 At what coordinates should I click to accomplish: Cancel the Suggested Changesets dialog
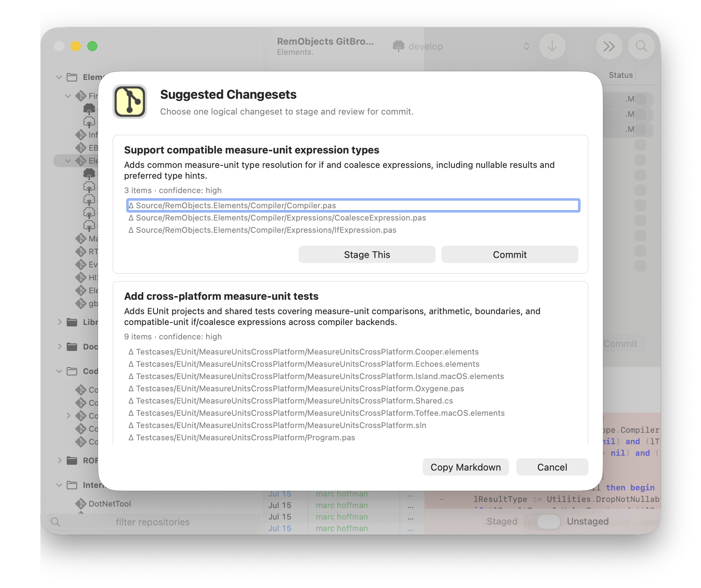[552, 467]
